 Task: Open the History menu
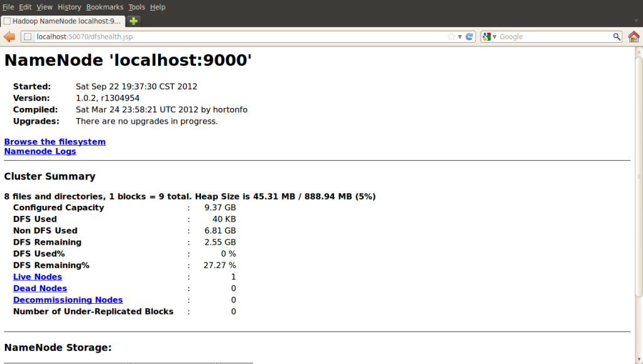(68, 7)
